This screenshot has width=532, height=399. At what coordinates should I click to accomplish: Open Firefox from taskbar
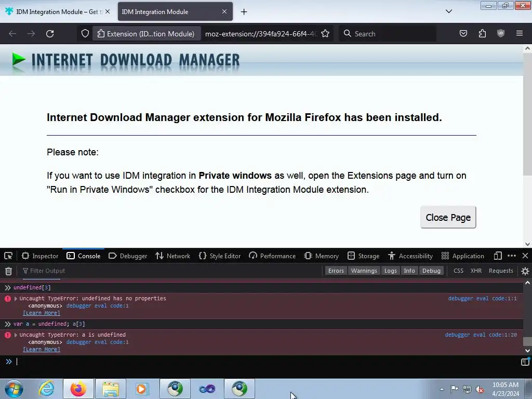pyautogui.click(x=78, y=389)
